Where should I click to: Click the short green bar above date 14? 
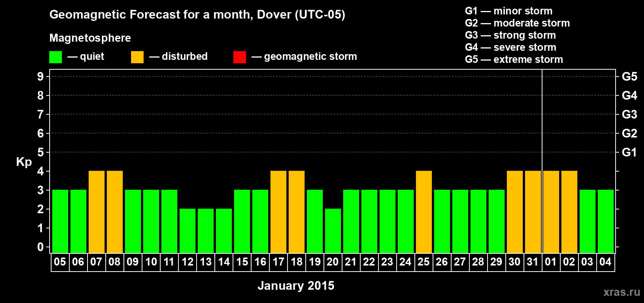tap(224, 231)
